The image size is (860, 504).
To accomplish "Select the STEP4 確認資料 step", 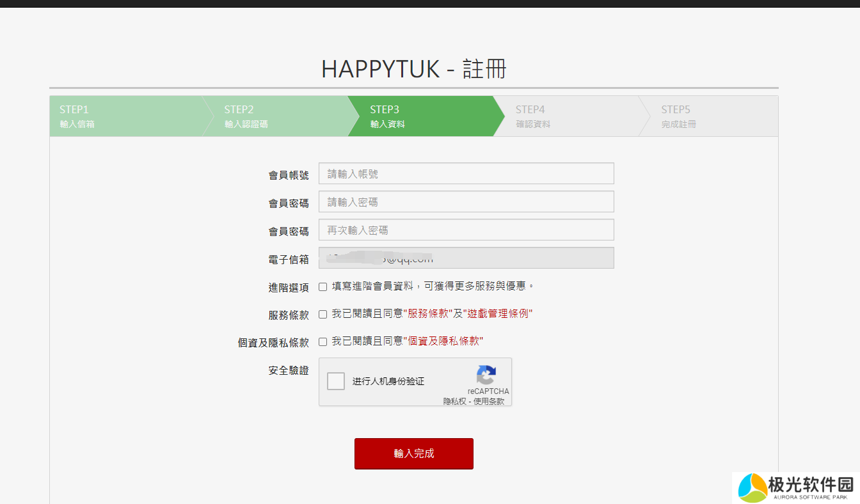I will pos(563,116).
